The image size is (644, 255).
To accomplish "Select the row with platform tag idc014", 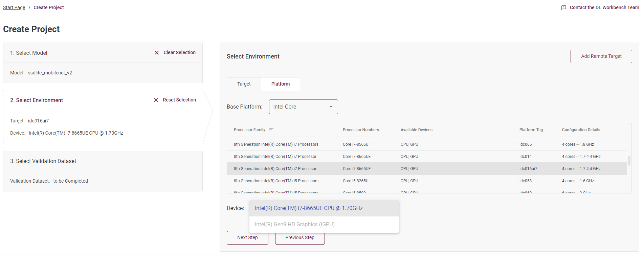I will [x=427, y=157].
